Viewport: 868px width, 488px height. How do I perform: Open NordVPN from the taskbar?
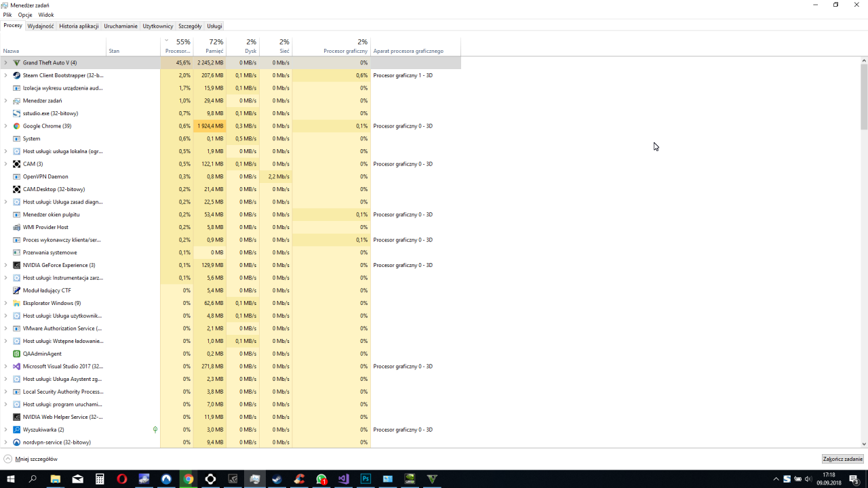coord(166,479)
